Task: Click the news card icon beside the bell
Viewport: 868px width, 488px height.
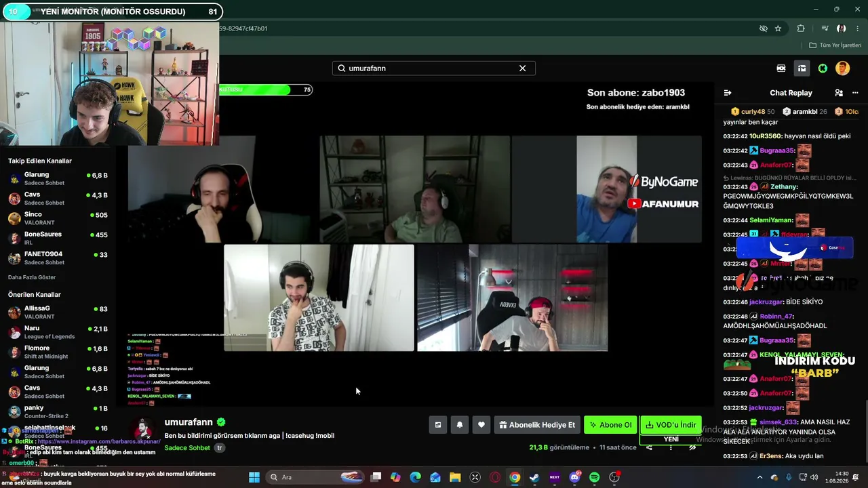Action: (x=437, y=425)
